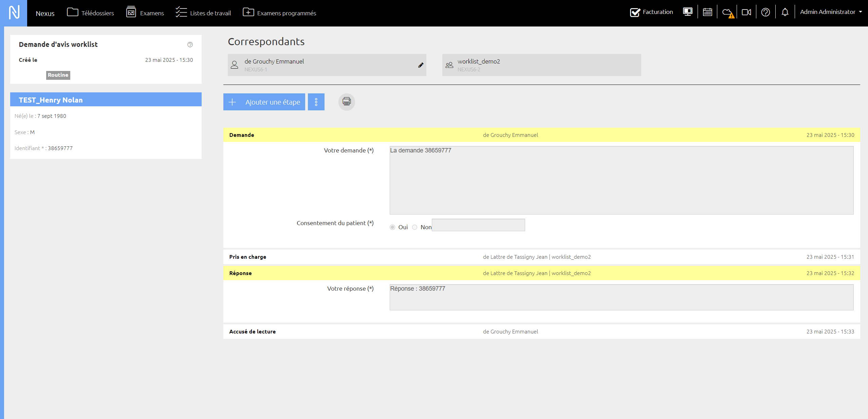Click Nexus text in top bar
868x419 pixels.
45,13
